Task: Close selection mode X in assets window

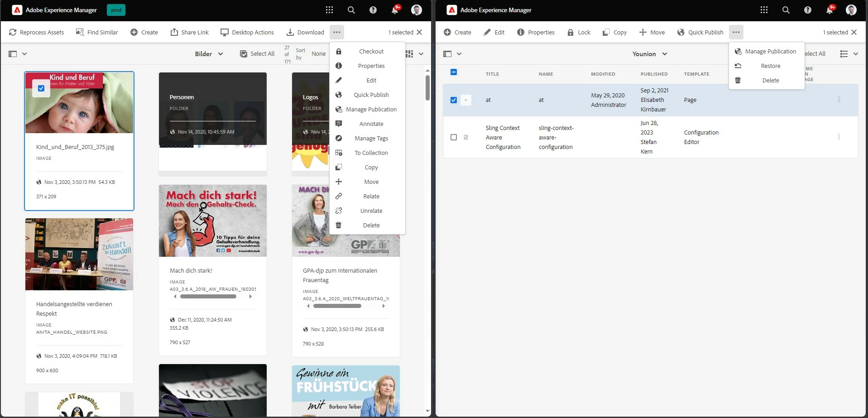Action: (x=419, y=32)
